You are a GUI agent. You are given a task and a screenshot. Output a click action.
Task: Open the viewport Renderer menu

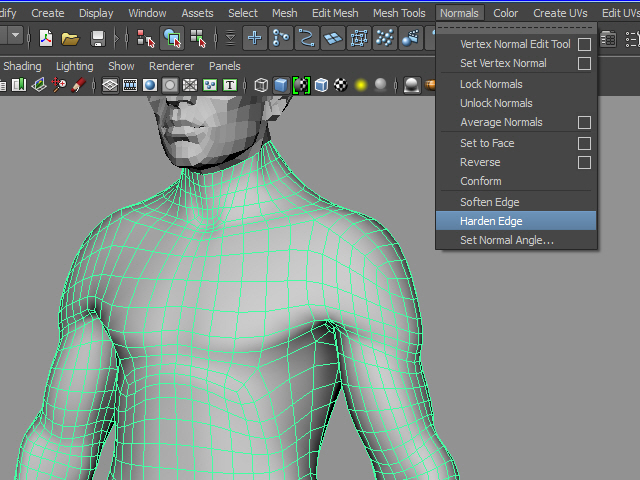click(171, 66)
